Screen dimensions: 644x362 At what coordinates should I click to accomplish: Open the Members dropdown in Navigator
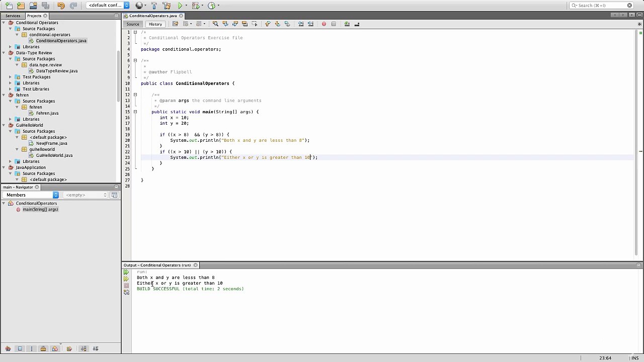click(31, 195)
